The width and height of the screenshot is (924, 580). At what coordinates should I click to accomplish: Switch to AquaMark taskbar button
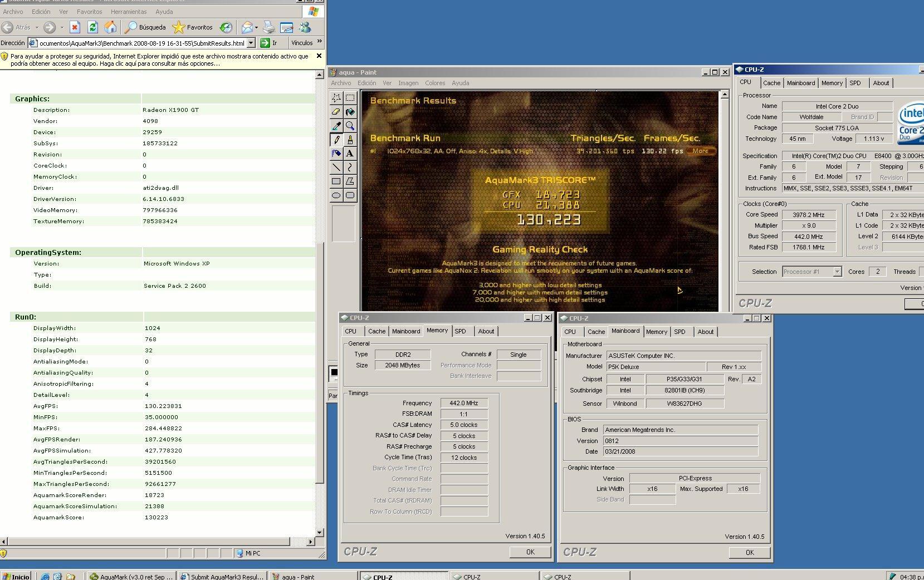click(x=132, y=577)
